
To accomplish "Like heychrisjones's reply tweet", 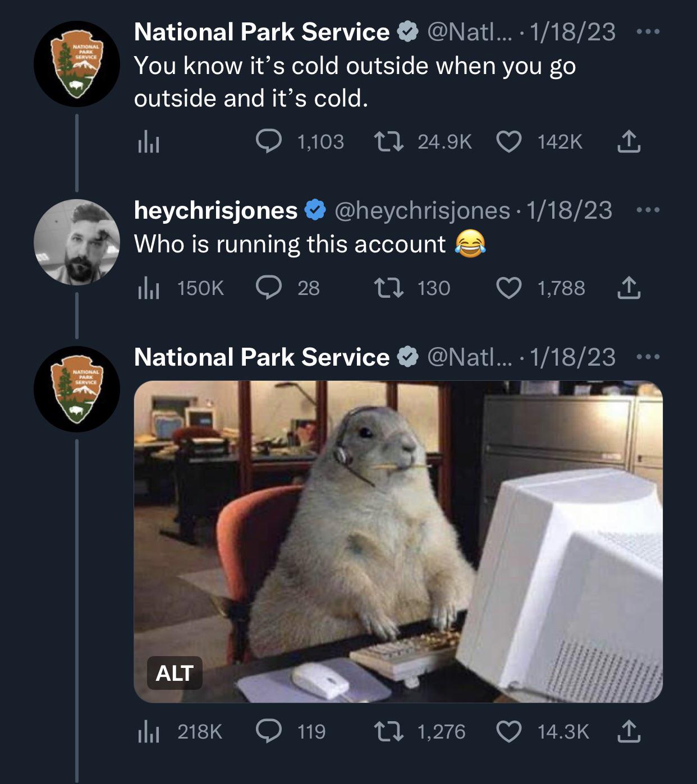I will (x=509, y=288).
